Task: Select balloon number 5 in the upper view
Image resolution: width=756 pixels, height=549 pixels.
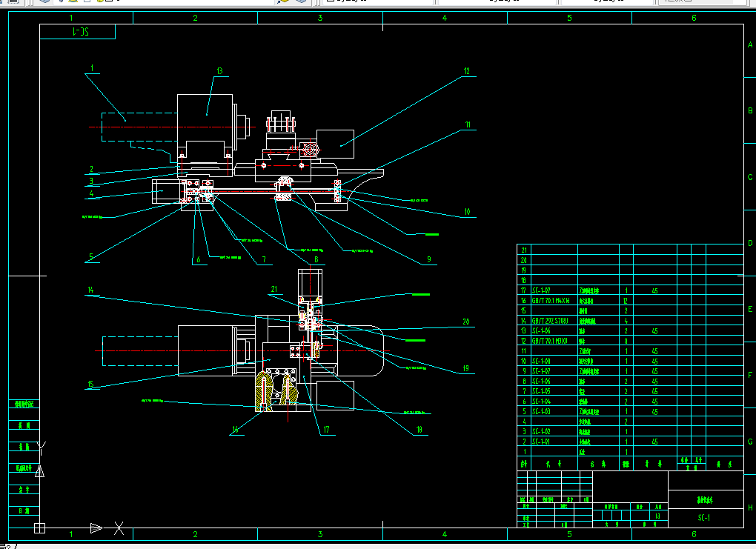Action: coord(90,257)
